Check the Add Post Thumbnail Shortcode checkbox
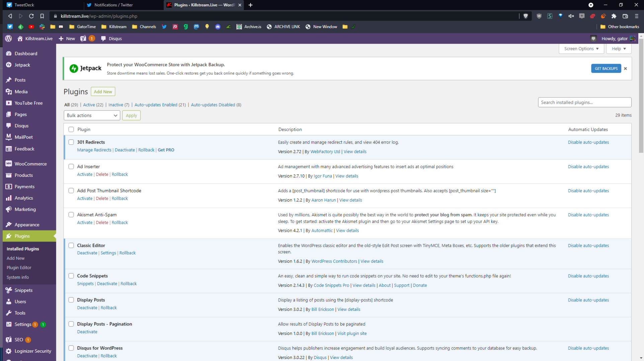Image resolution: width=644 pixels, height=361 pixels. click(x=71, y=191)
